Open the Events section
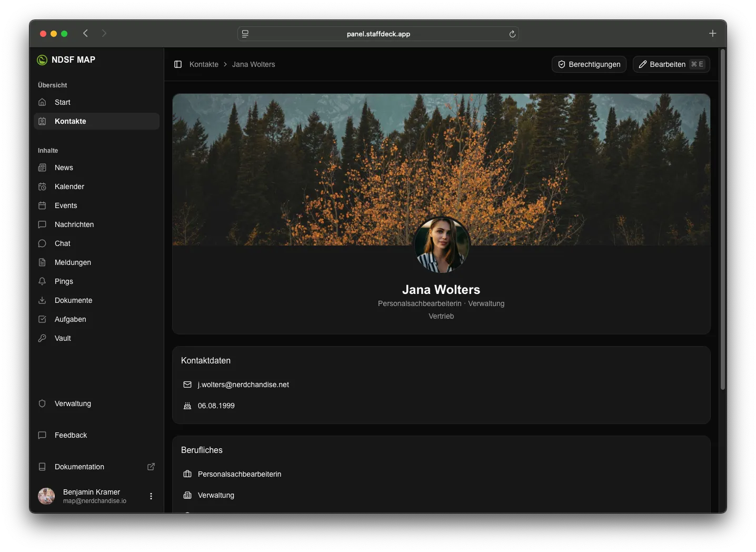 tap(97, 205)
